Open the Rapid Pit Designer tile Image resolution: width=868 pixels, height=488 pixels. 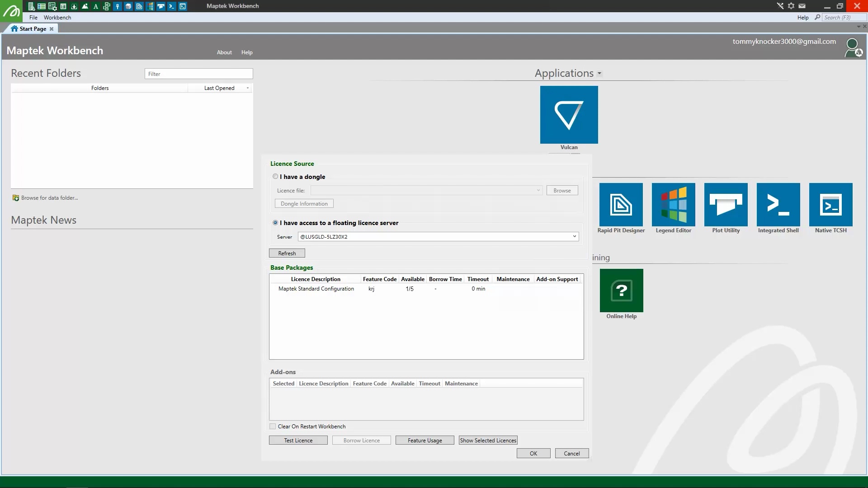coord(621,205)
